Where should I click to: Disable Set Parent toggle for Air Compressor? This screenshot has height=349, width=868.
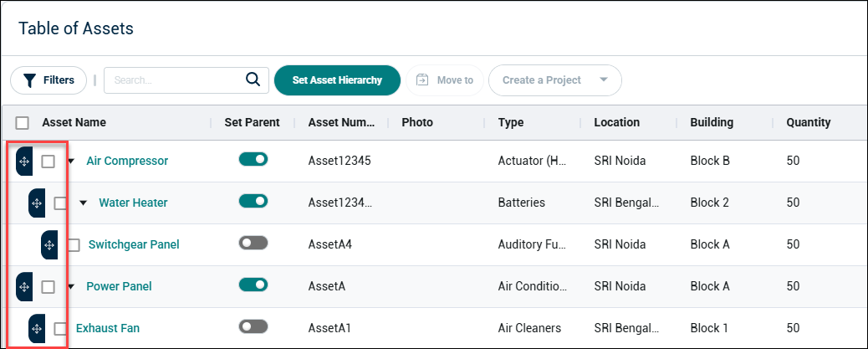pyautogui.click(x=253, y=160)
